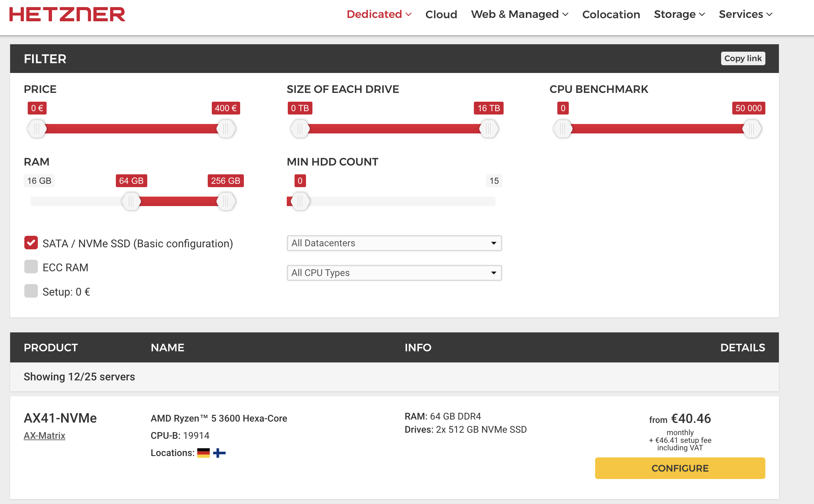Click the 15 max HDD count label
Viewport: 814px width, 504px height.
click(x=494, y=181)
